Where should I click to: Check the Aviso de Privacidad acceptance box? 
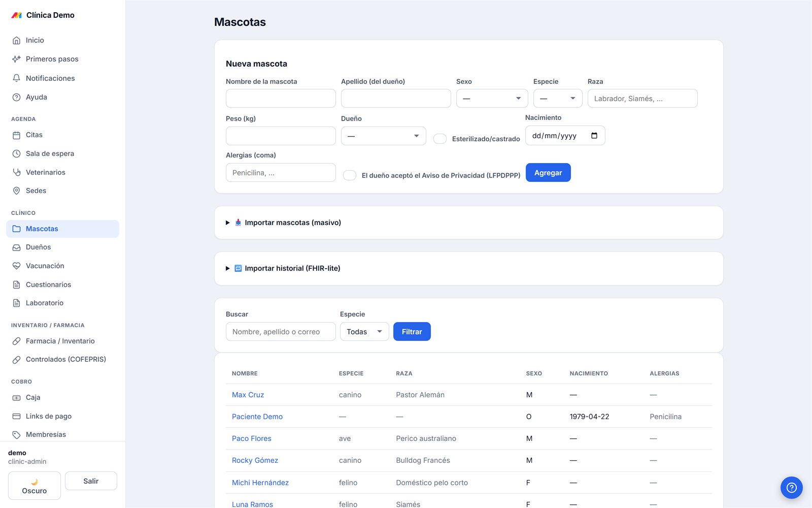pyautogui.click(x=350, y=175)
